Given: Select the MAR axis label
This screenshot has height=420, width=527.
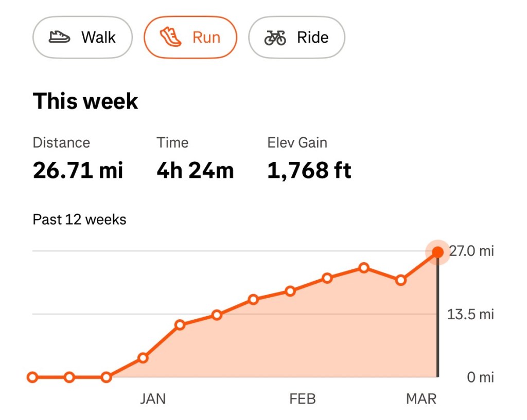Looking at the screenshot, I should point(421,398).
